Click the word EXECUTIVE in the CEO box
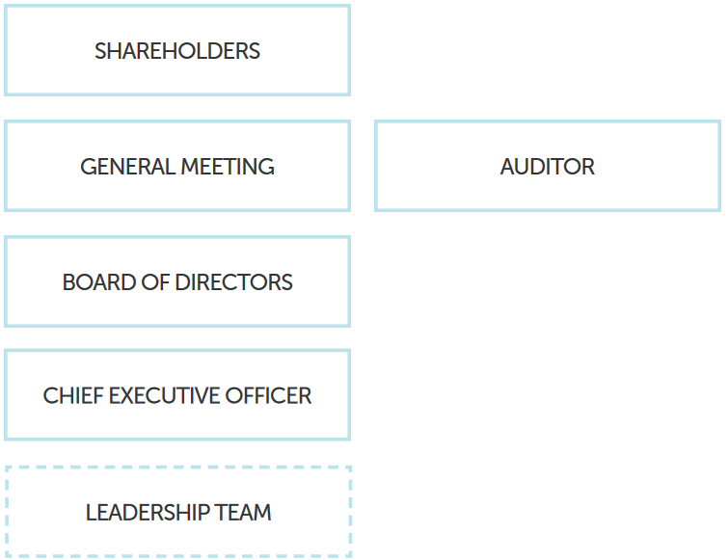The width and height of the screenshot is (728, 560). 165,396
